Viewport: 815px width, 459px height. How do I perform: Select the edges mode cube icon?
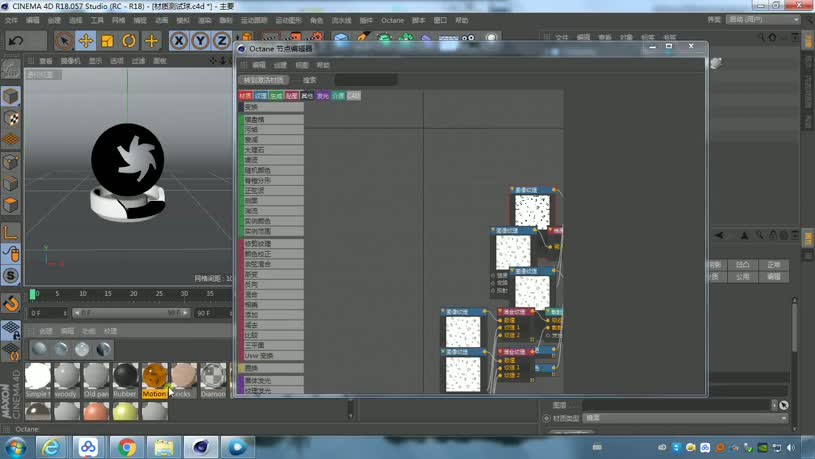(10, 183)
